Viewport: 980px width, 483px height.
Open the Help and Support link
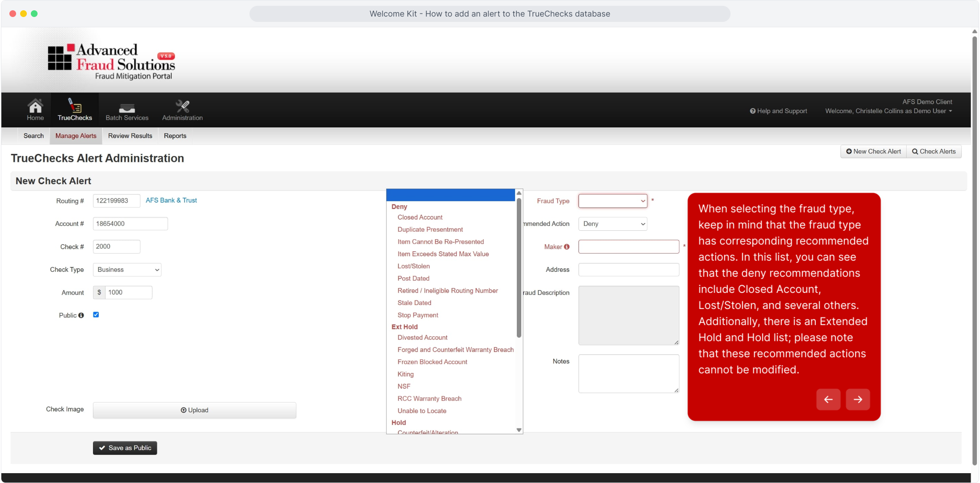pos(779,111)
